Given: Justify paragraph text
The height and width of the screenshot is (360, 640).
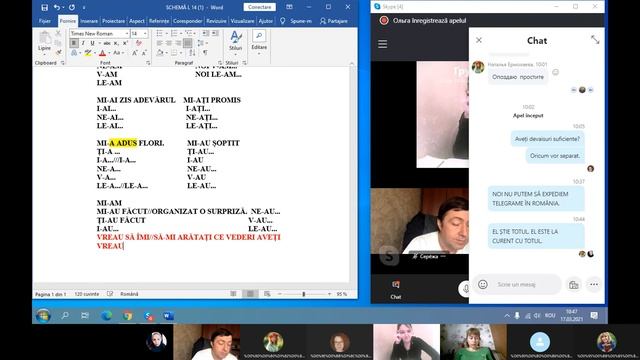Looking at the screenshot, I should coord(187,43).
